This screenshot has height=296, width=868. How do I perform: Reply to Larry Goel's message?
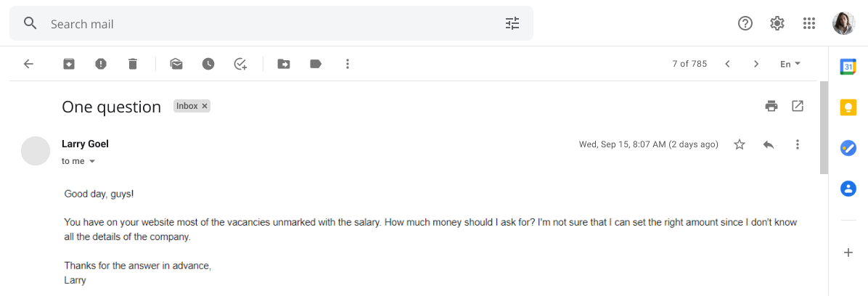point(769,144)
